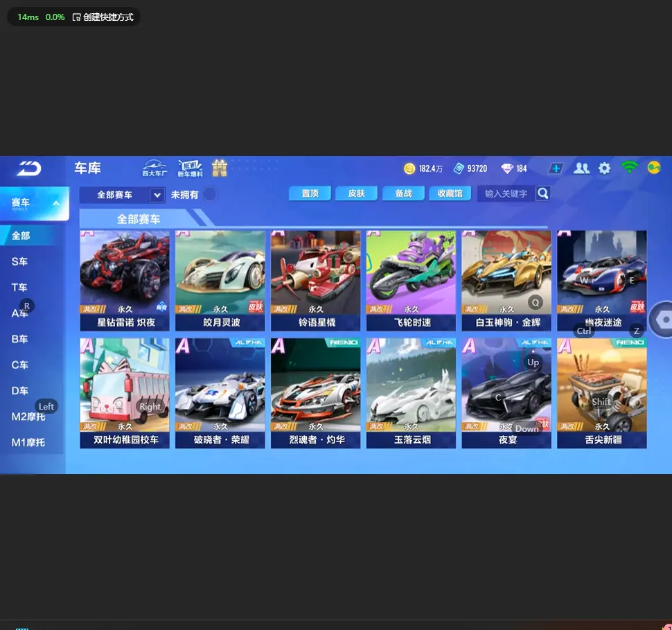
Task: Click the 皮肤 badge on 皎月灵波 card
Action: pyautogui.click(x=256, y=306)
